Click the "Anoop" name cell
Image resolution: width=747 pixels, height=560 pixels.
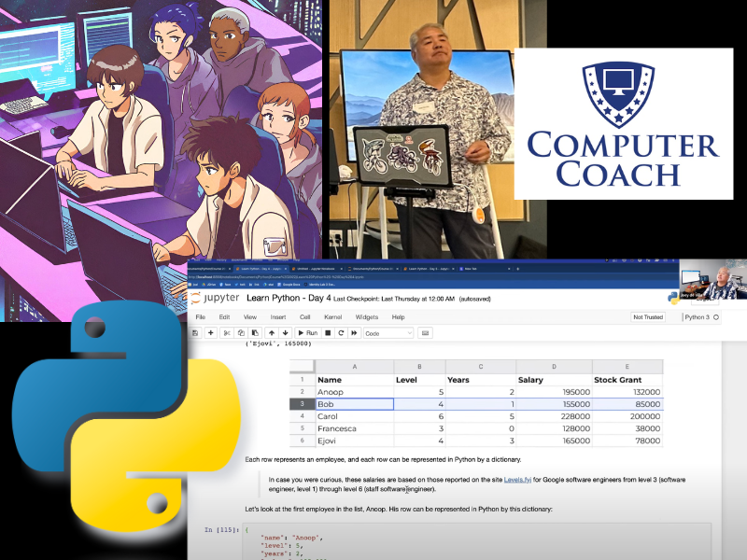pyautogui.click(x=355, y=392)
